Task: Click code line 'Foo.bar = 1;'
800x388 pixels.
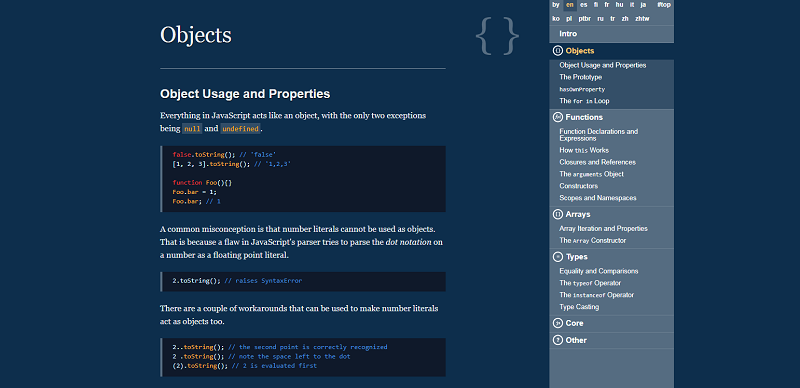Action: click(194, 192)
